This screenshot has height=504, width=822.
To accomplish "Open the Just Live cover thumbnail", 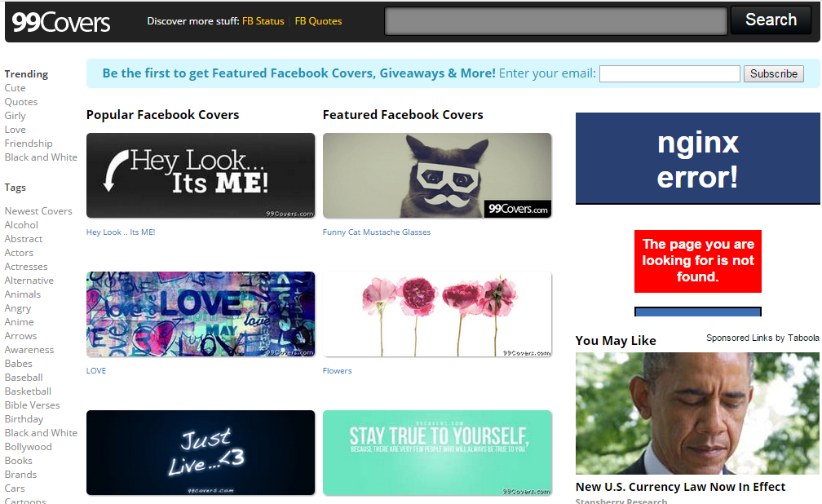I will pos(201,453).
